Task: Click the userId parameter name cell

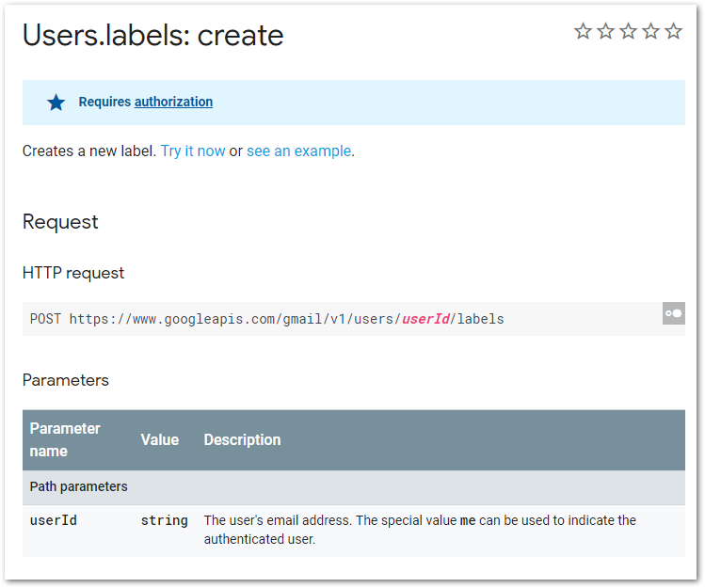Action: tap(54, 520)
